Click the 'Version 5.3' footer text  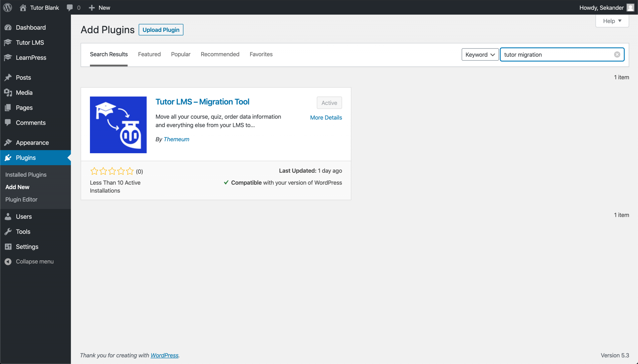(x=615, y=355)
